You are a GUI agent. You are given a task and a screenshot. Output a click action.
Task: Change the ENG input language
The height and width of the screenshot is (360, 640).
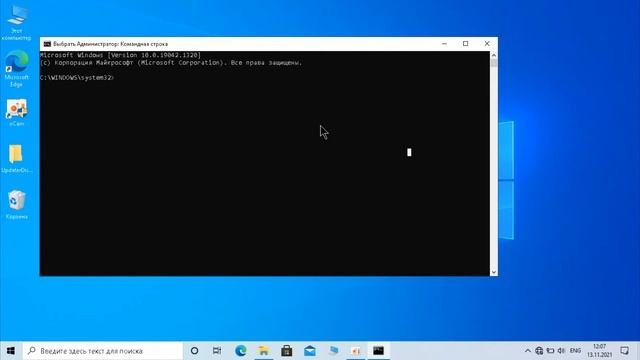tap(575, 351)
